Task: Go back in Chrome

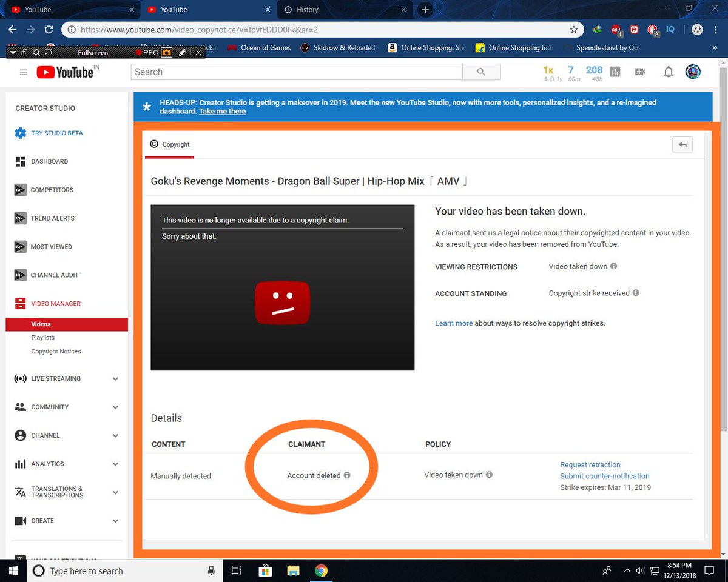Action: click(x=13, y=29)
